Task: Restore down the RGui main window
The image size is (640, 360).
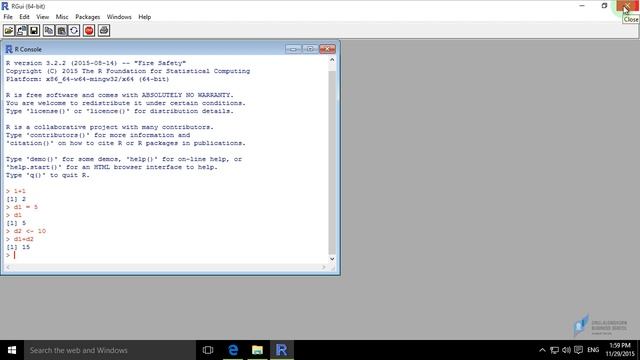Action: click(x=604, y=6)
